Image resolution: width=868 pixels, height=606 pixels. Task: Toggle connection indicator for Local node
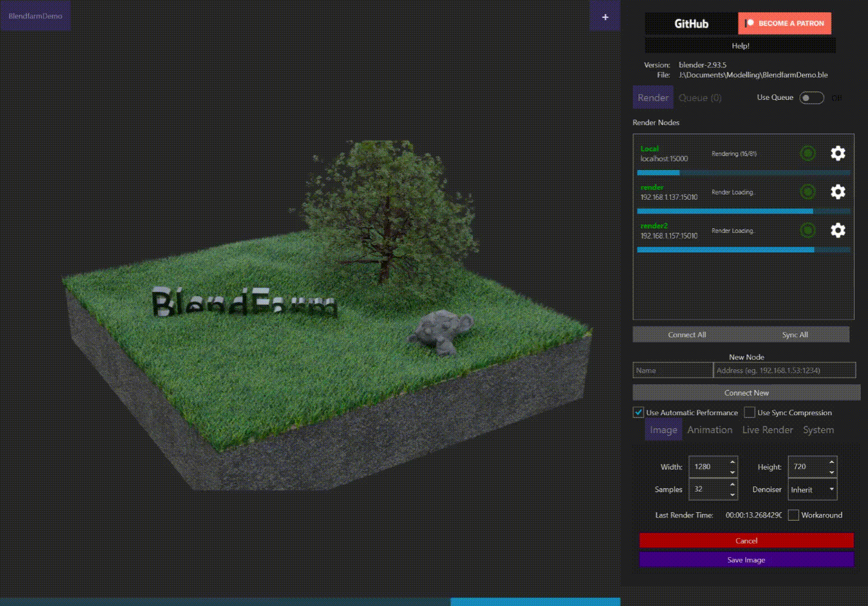click(807, 153)
